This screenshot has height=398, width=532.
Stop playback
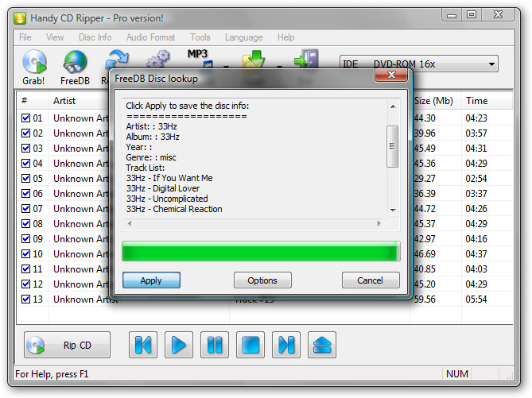[250, 345]
